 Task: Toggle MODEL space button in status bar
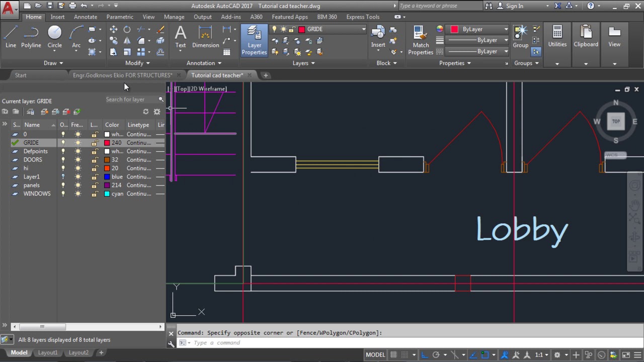coord(375,355)
